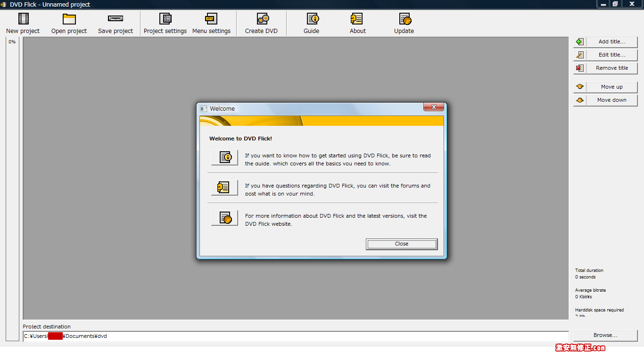
Task: Close Welcome dialog with the red X
Action: (434, 107)
